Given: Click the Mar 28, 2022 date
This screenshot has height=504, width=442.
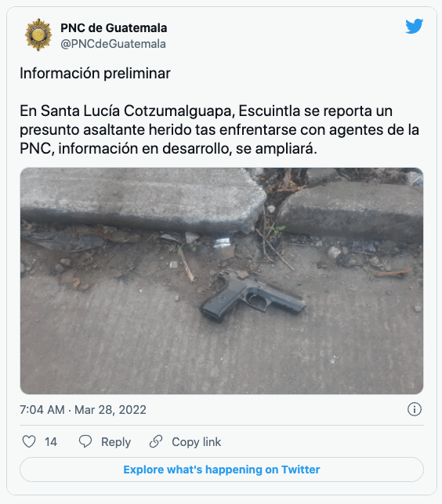Looking at the screenshot, I should pyautogui.click(x=110, y=410).
